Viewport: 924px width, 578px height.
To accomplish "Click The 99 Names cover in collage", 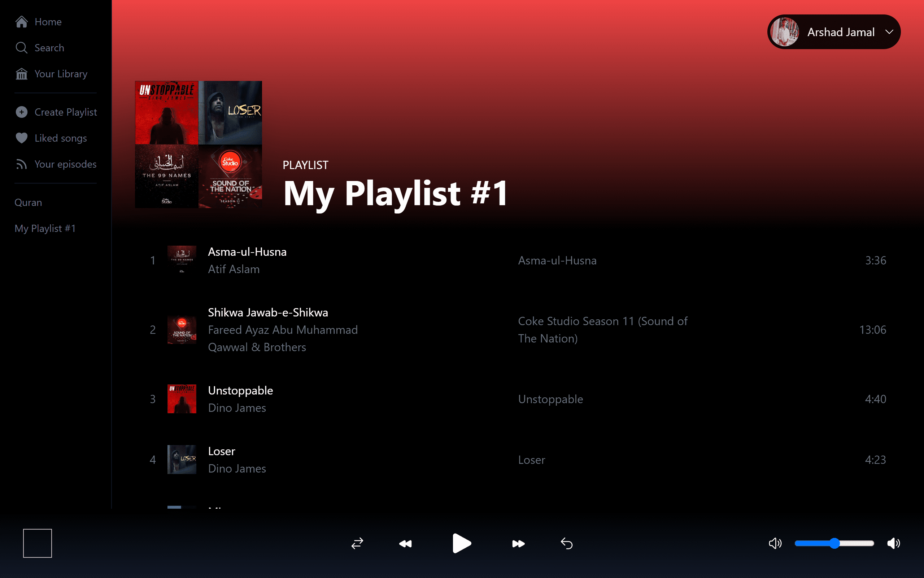I will (x=166, y=176).
